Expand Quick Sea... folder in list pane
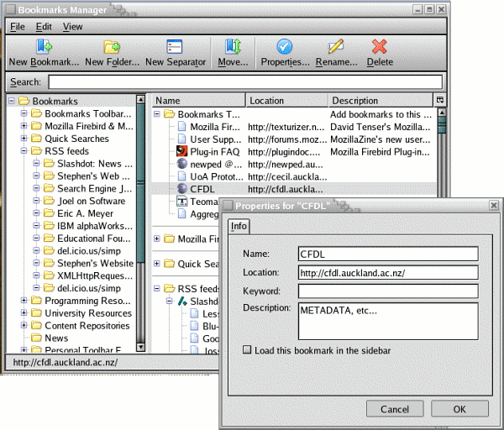Viewport: 504px width, 430px height. [x=157, y=264]
